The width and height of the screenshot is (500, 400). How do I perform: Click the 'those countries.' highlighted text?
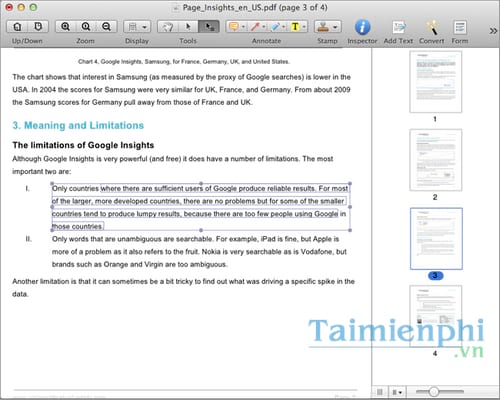[x=77, y=226]
